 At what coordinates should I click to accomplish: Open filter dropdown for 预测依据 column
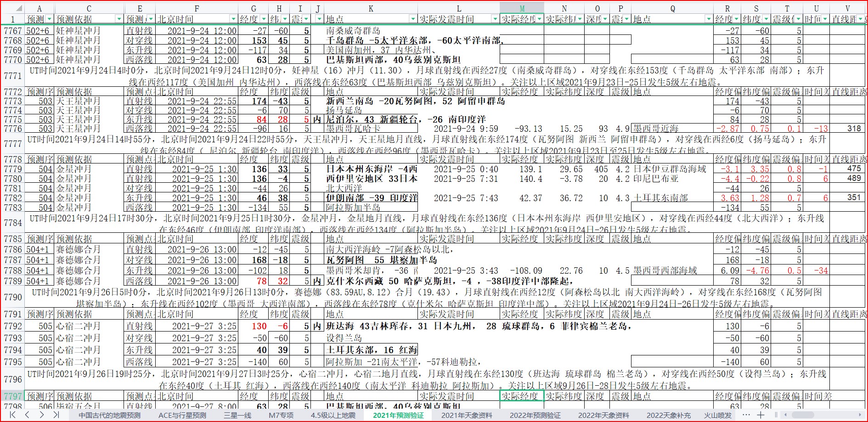click(119, 19)
